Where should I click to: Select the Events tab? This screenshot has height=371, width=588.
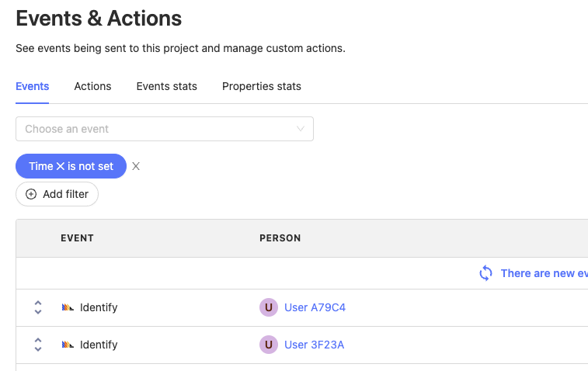[x=33, y=86]
